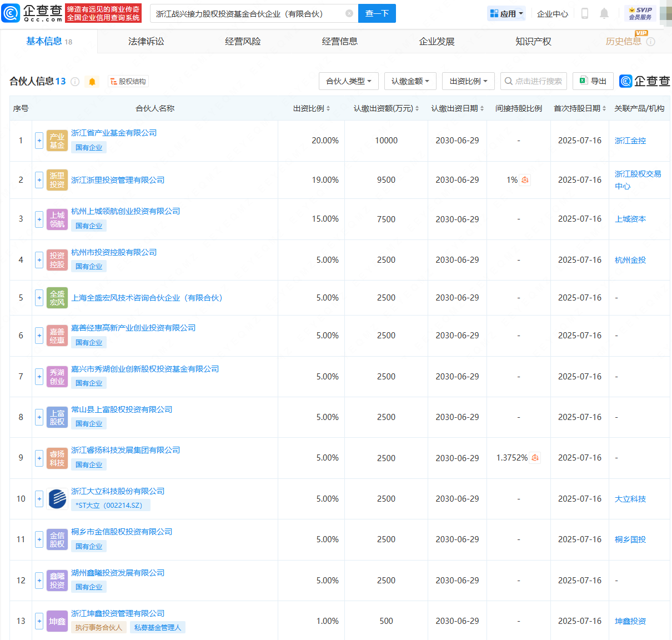The image size is (672, 640).
Task: Click the Qcc.com logo icon
Action: pyautogui.click(x=11, y=13)
